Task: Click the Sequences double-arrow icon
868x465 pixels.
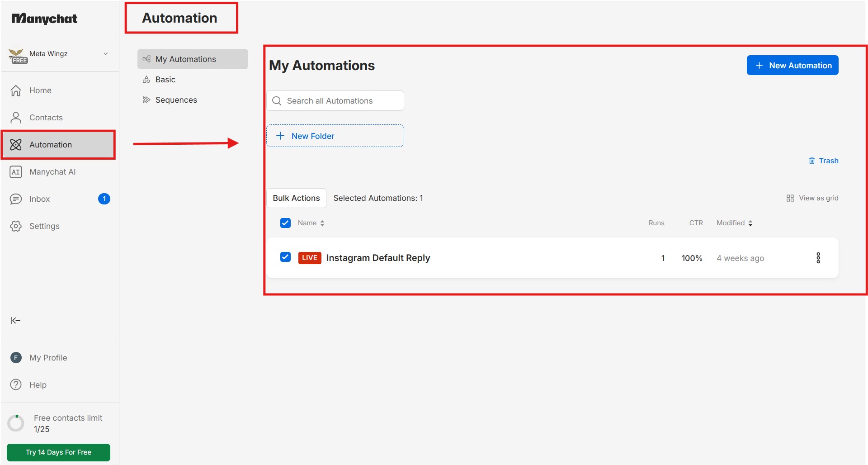Action: point(146,100)
